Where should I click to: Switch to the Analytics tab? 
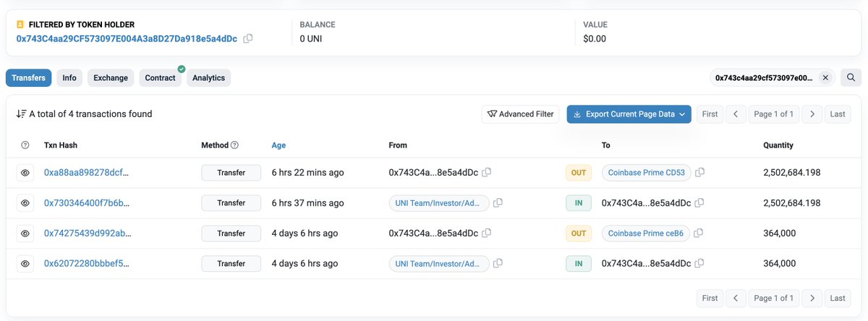[208, 78]
